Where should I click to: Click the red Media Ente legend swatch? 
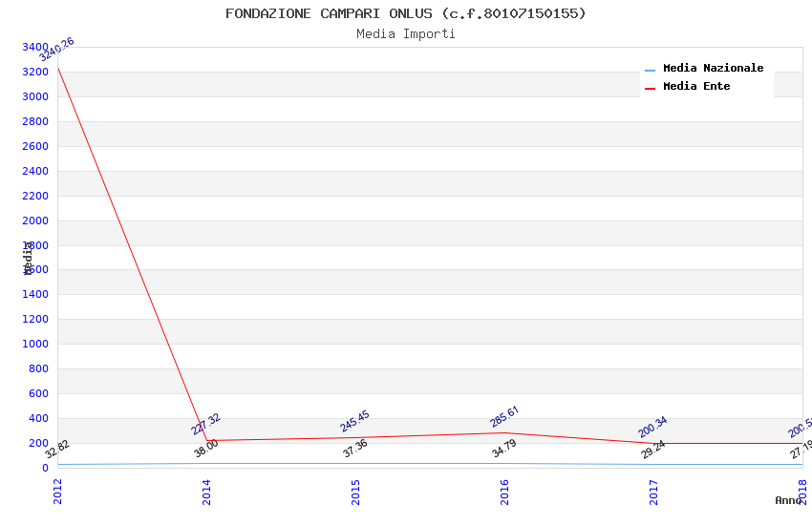[x=650, y=89]
